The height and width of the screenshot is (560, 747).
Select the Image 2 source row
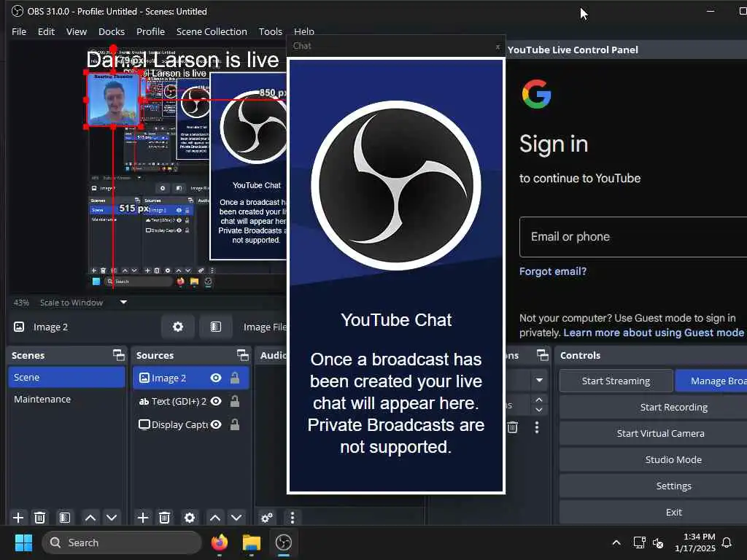pos(190,378)
